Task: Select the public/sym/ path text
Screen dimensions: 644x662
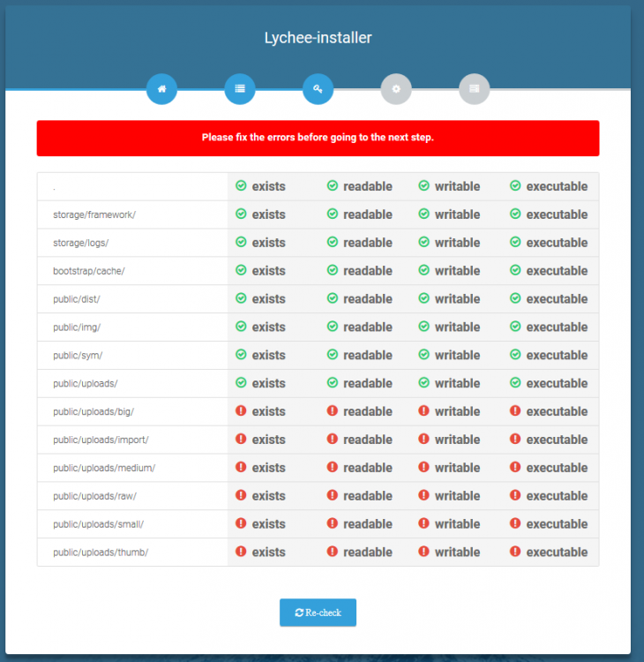Action: (x=78, y=356)
